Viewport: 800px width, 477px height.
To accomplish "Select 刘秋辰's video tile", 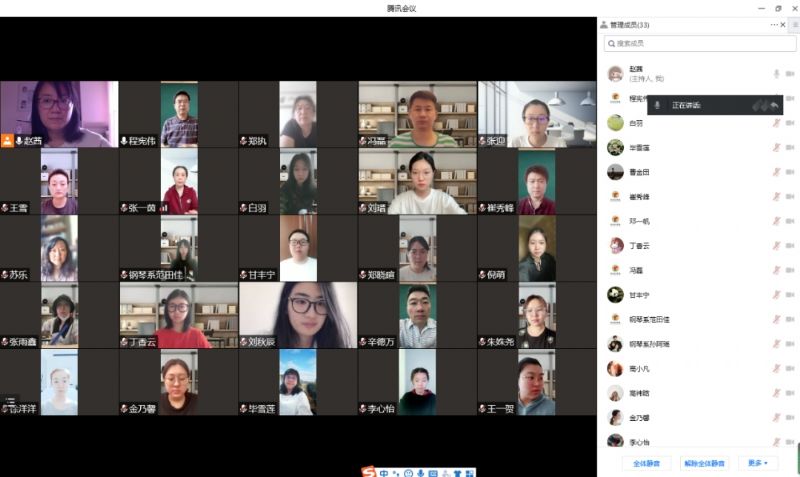I will pyautogui.click(x=297, y=315).
